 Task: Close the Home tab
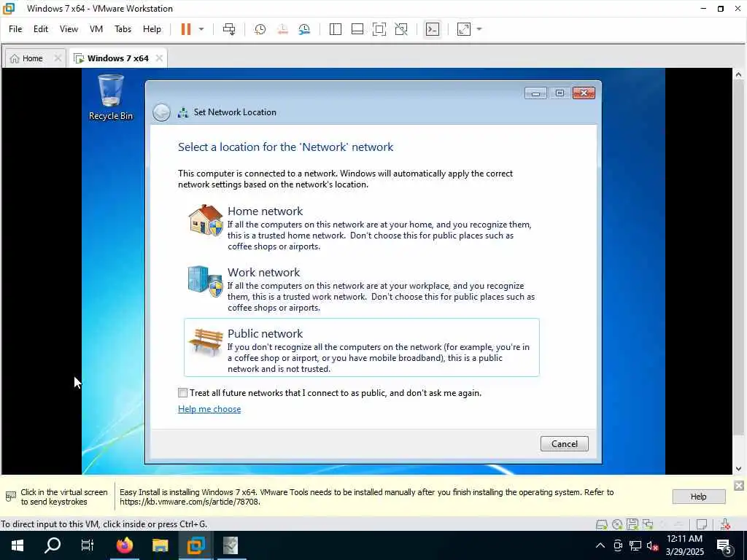58,58
